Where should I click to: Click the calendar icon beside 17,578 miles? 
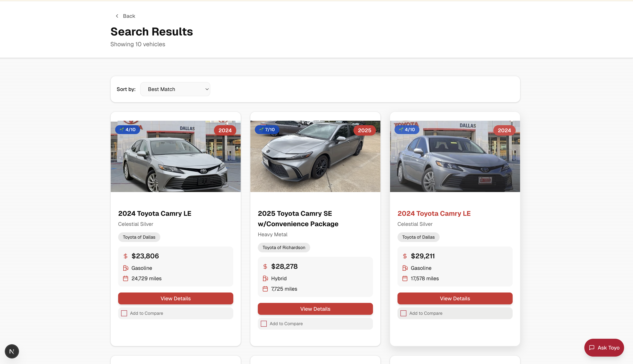[405, 278]
